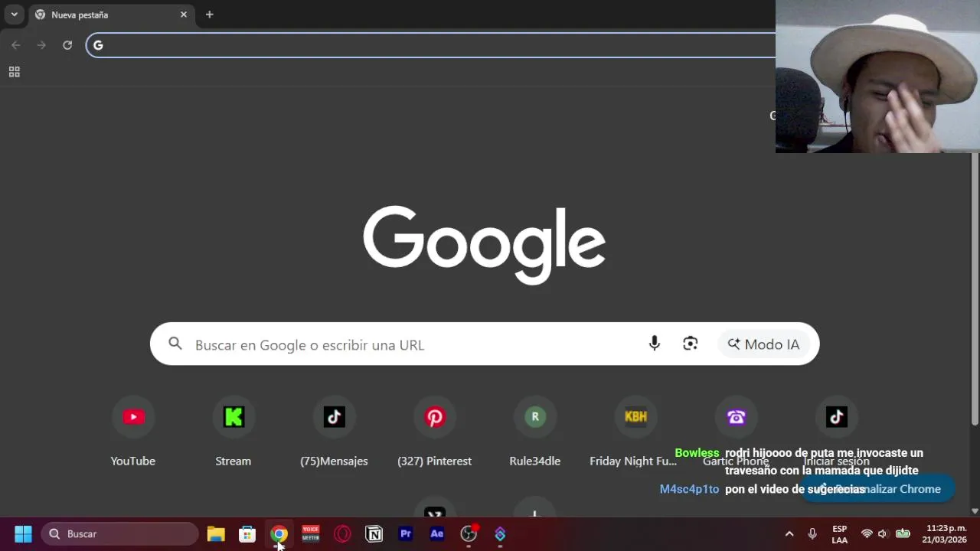
Task: Switch ESP LAA keyboard language
Action: (839, 534)
